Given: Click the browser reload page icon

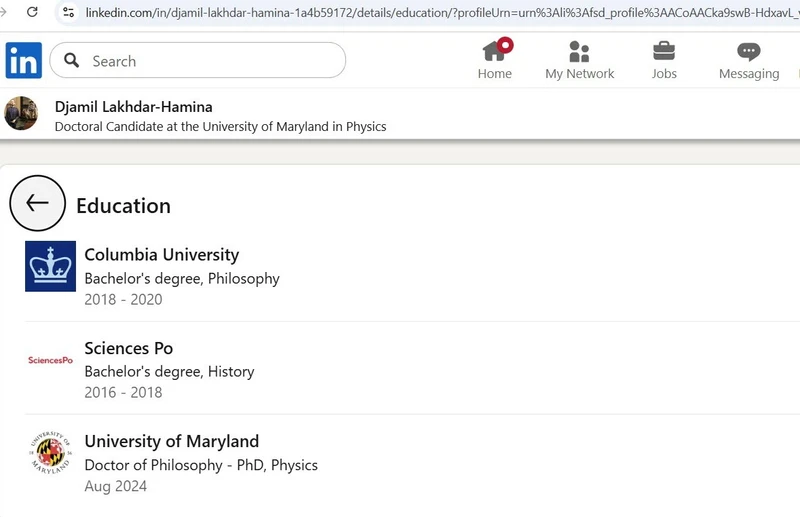Looking at the screenshot, I should (32, 12).
